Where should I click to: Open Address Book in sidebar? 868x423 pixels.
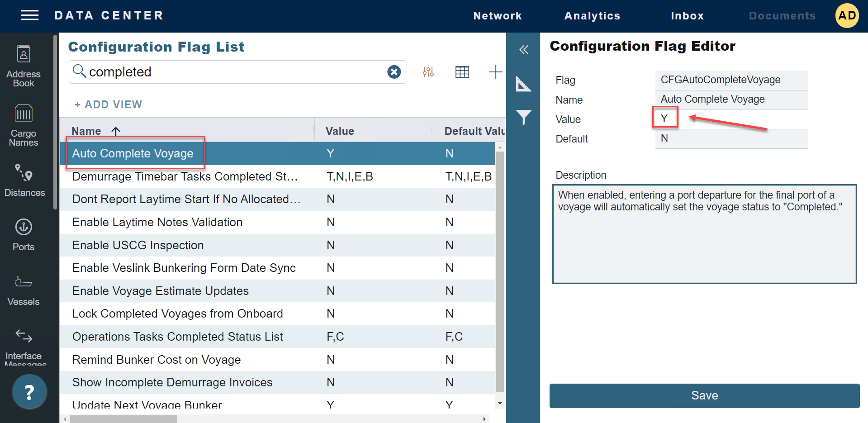(24, 66)
